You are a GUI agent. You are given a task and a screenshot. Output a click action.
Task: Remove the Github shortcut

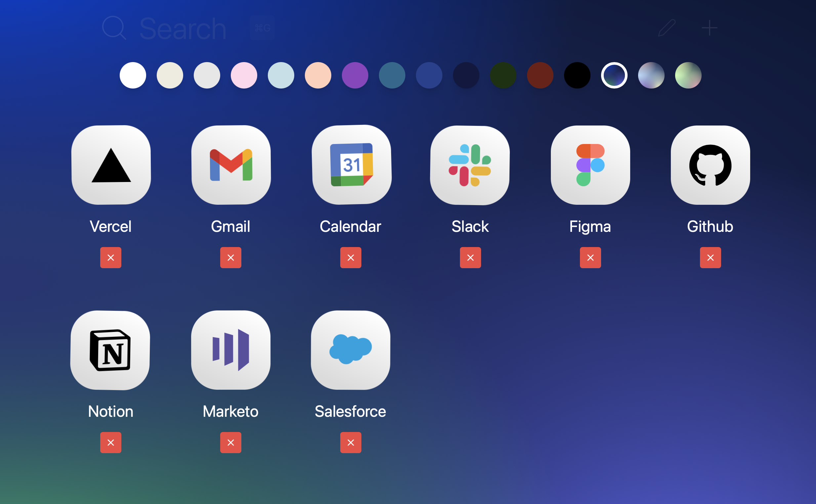point(710,257)
